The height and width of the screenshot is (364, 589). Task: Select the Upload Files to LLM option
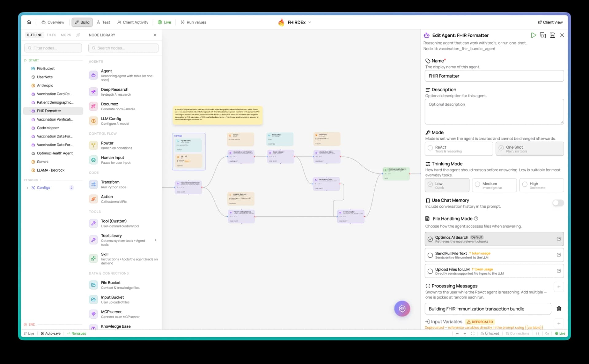pos(494,271)
